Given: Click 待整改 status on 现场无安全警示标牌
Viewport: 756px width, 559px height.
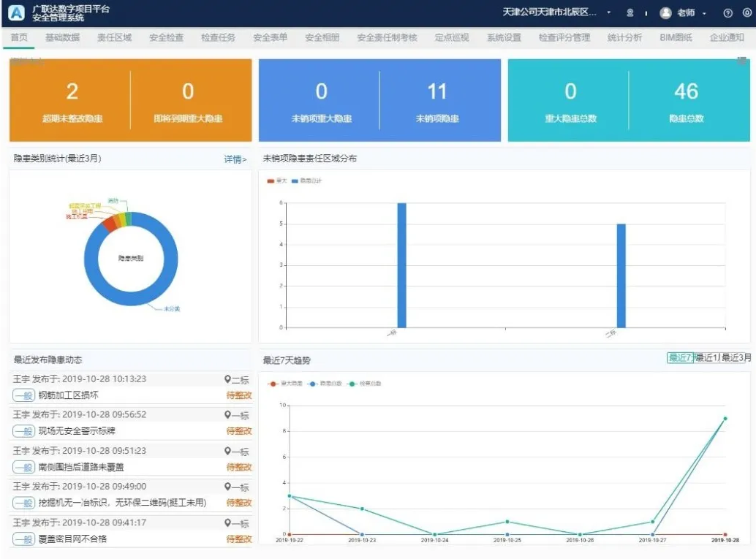Looking at the screenshot, I should 239,431.
